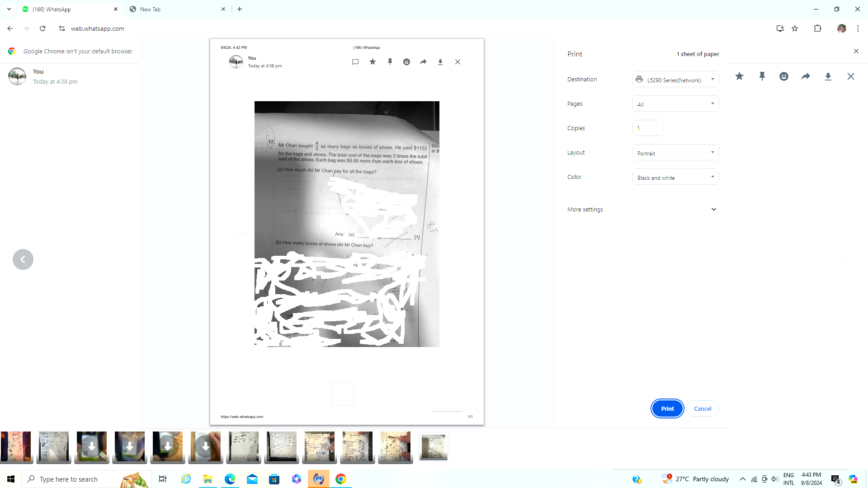Screen dimensions: 868x488
Task: Open the Chrome extensions puzzle icon
Action: 817,28
